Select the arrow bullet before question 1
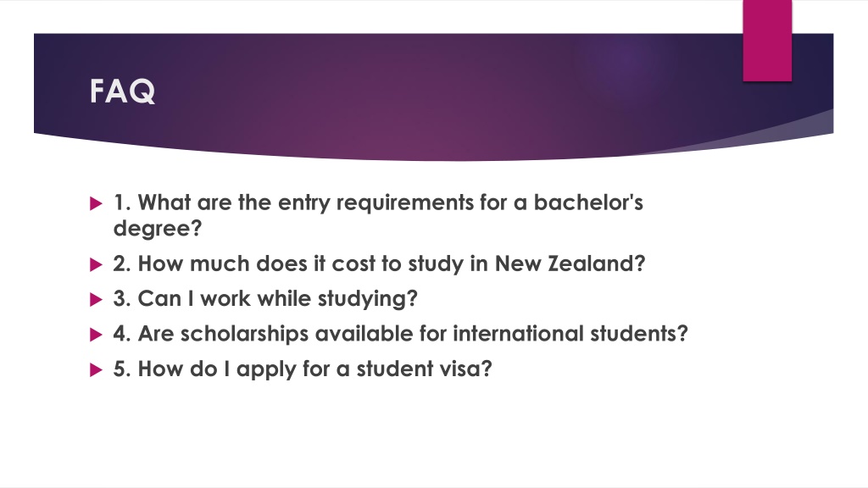Viewport: 868px width, 488px height. [97, 203]
